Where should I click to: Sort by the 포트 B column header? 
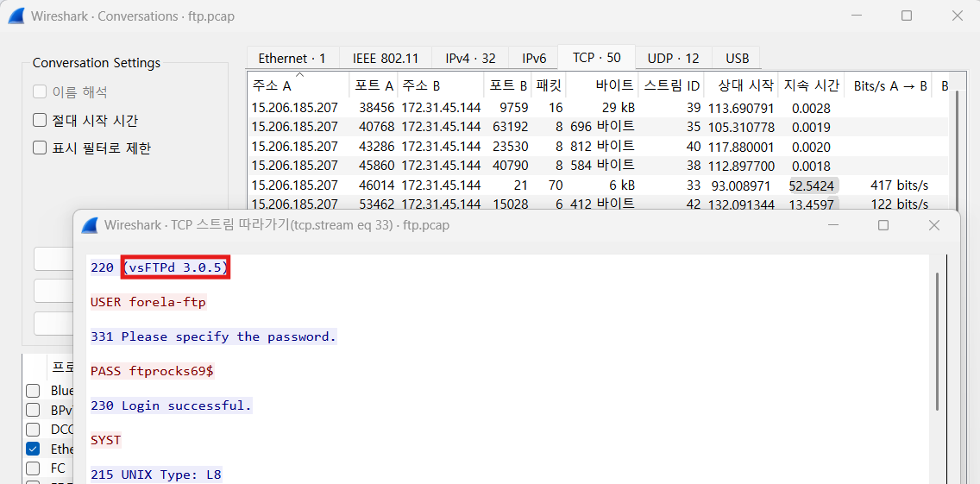(x=508, y=85)
